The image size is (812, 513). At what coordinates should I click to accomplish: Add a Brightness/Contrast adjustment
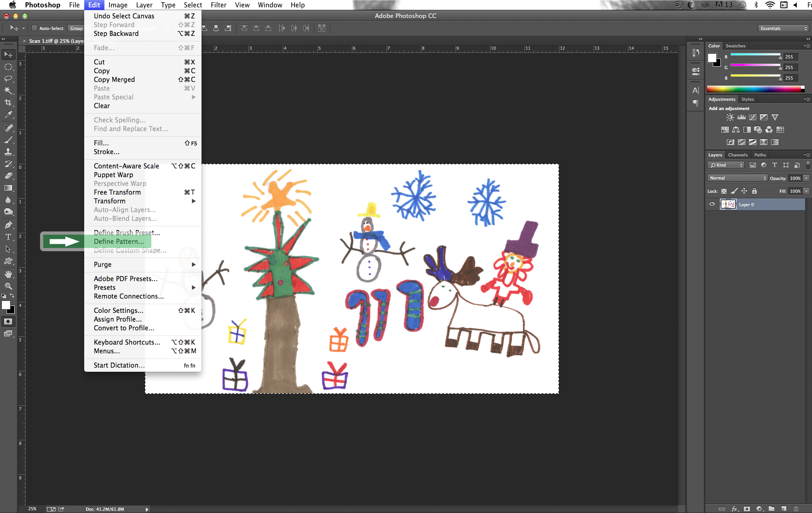730,117
